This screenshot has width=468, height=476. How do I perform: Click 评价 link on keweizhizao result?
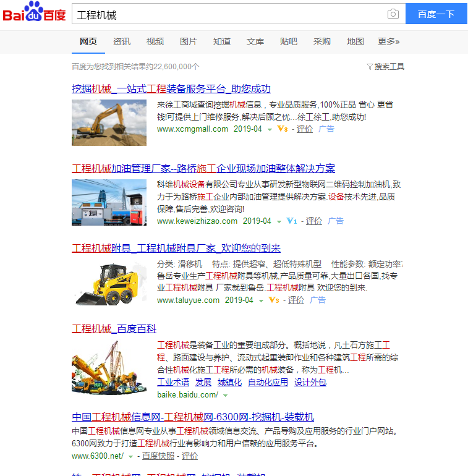click(x=314, y=221)
